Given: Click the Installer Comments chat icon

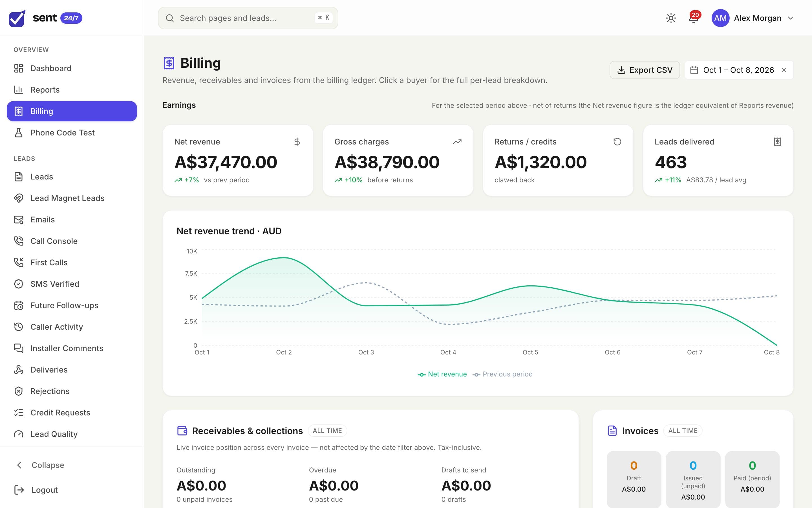Looking at the screenshot, I should [18, 348].
